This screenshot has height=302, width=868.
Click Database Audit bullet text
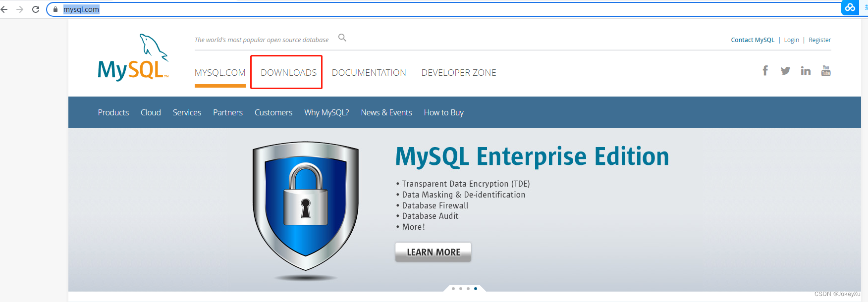(x=430, y=216)
